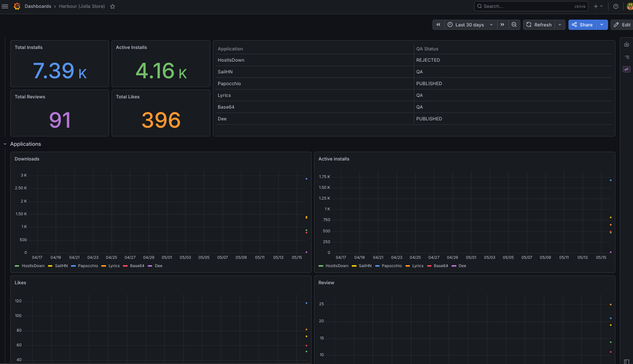The image size is (633, 364).
Task: Open the main navigation hamburger menu
Action: pos(5,6)
